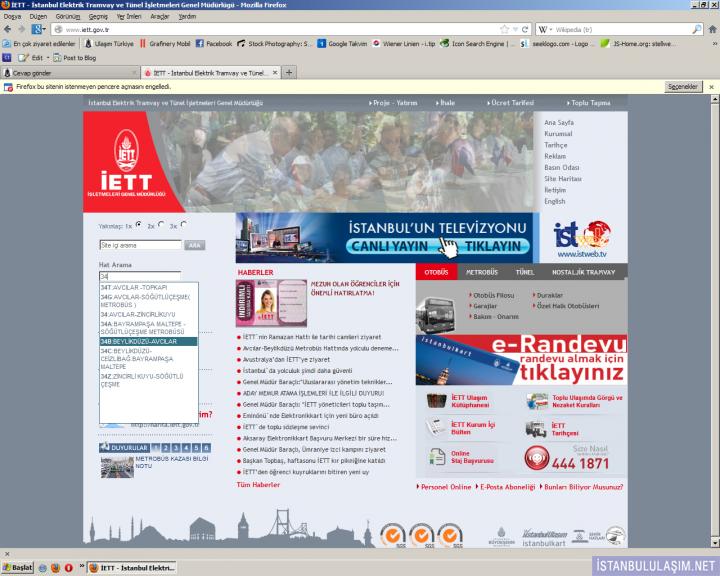Choose 34 AVCILAR-ZİNCİRLİKUYU suggestion

[149, 315]
